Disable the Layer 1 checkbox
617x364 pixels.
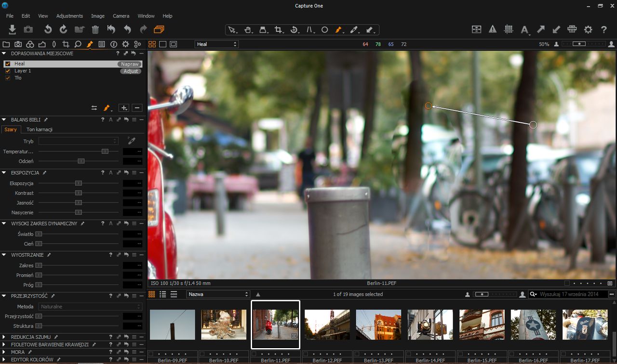8,71
